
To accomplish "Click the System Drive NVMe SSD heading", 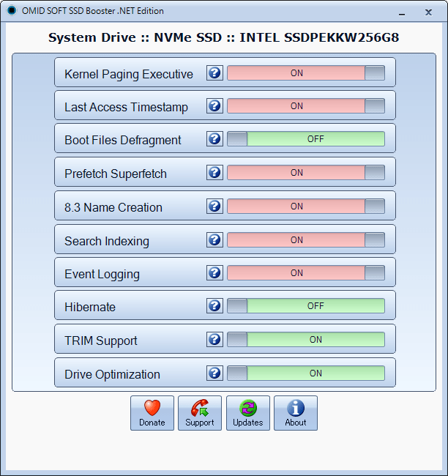I will coord(224,37).
